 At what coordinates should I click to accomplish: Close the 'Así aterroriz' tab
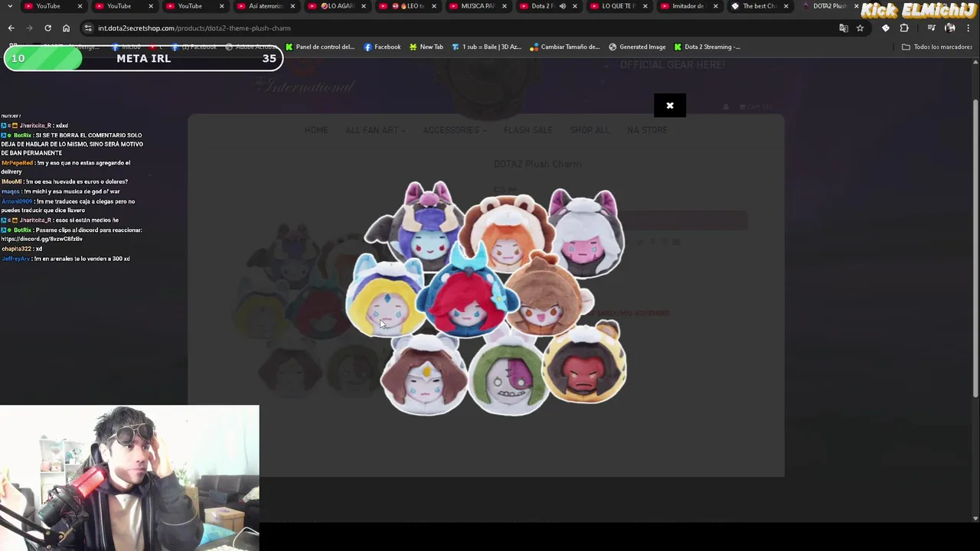[x=292, y=6]
